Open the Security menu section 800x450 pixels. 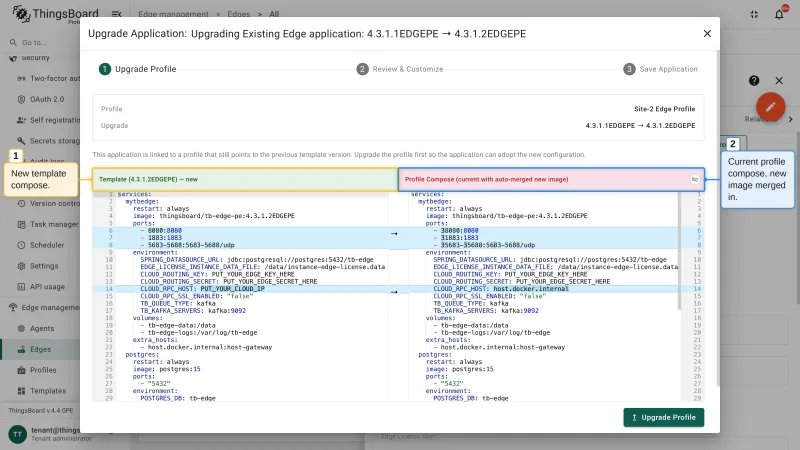coord(40,58)
